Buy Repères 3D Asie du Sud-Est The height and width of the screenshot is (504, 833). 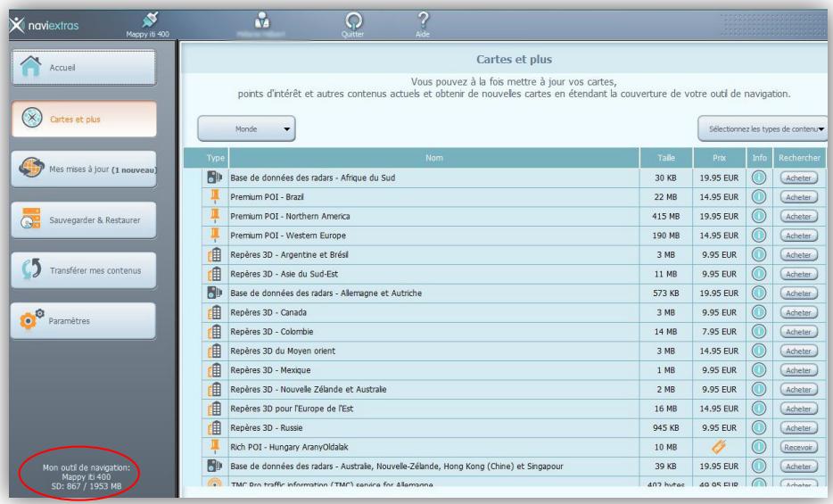[x=798, y=274]
